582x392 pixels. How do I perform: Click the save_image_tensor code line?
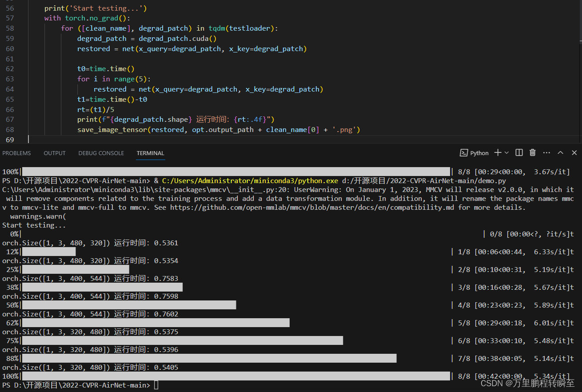pyautogui.click(x=219, y=130)
